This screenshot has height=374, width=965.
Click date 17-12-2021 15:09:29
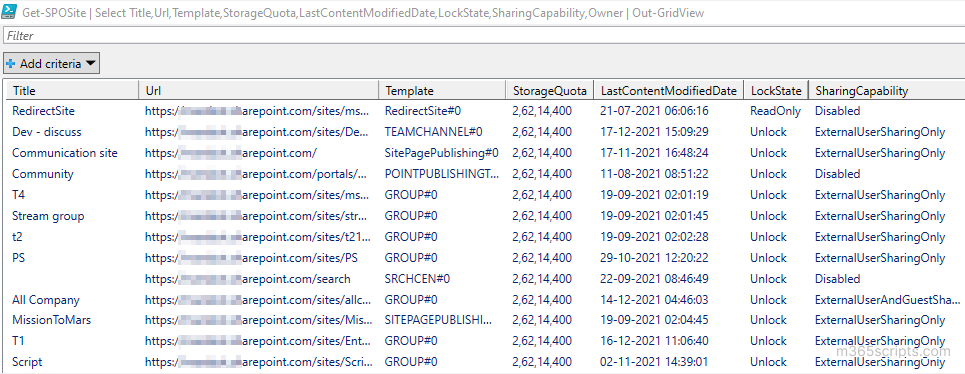coord(654,132)
